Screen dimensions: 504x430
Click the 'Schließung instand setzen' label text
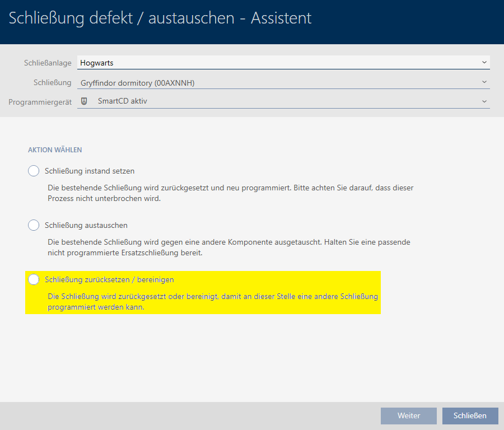[90, 171]
